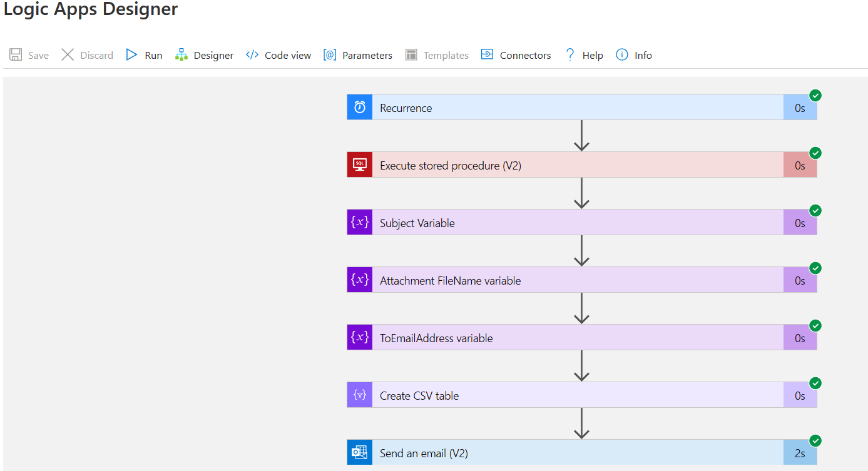Click the Subject Variable 0s duration badge

coord(800,223)
